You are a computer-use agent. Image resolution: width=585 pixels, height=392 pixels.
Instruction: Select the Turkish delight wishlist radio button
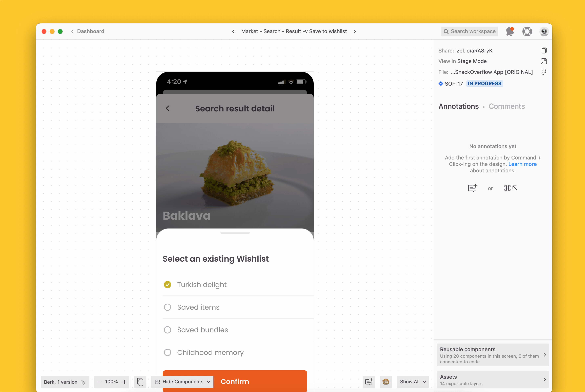tap(168, 284)
